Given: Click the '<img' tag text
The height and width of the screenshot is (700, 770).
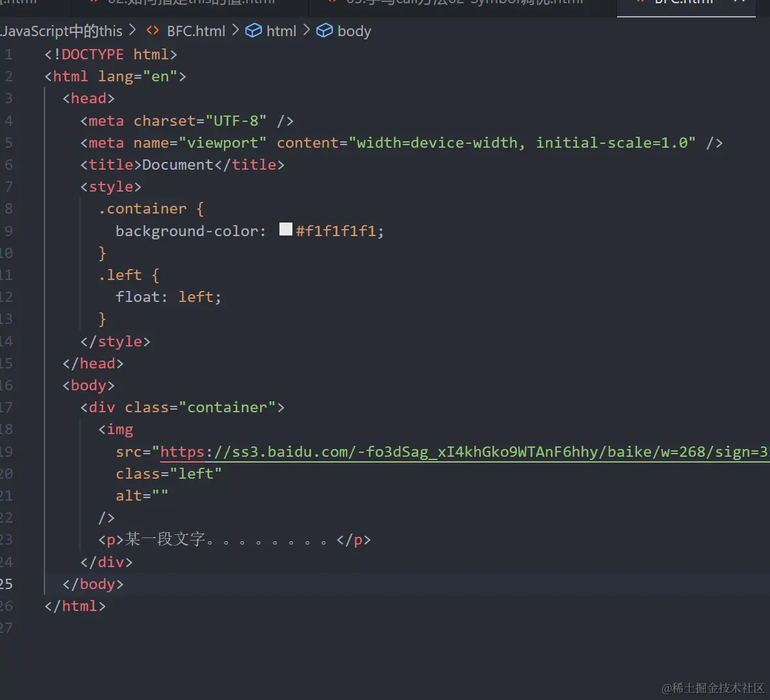Looking at the screenshot, I should [x=116, y=430].
